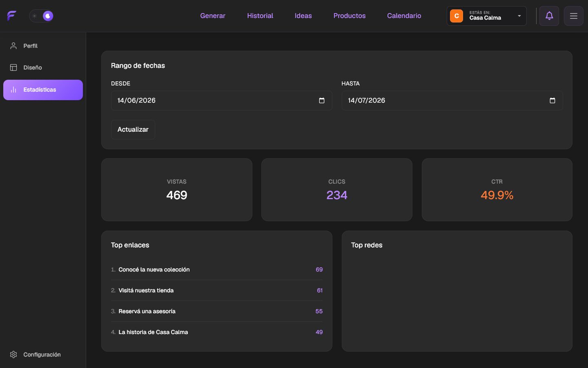Click the Configuración gear icon
The width and height of the screenshot is (588, 368).
13,355
